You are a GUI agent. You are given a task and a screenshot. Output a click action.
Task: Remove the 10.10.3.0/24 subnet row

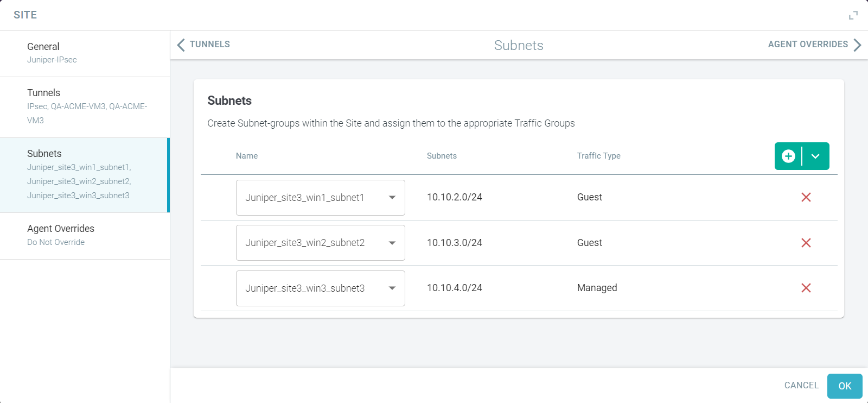point(806,243)
